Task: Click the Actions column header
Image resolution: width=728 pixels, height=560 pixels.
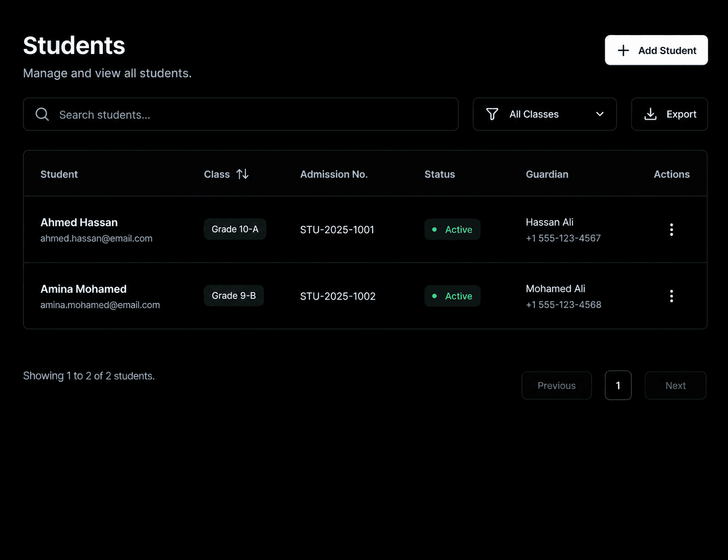Action: [x=671, y=174]
